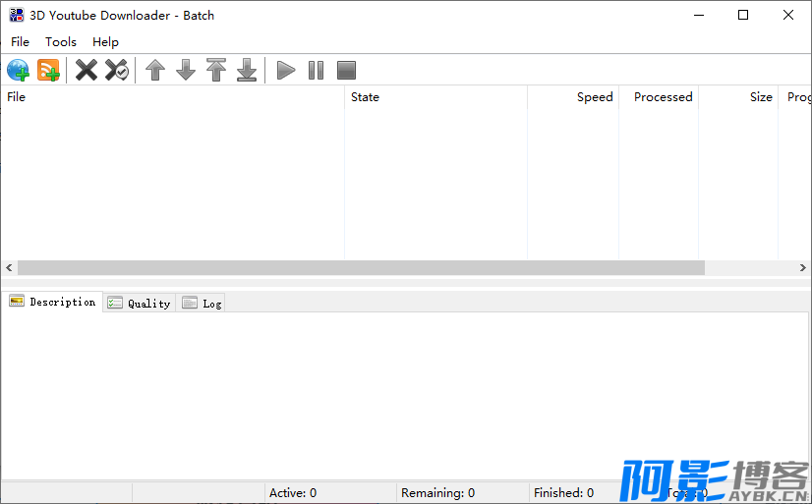
Task: Click the remove finished items icon
Action: pos(117,70)
